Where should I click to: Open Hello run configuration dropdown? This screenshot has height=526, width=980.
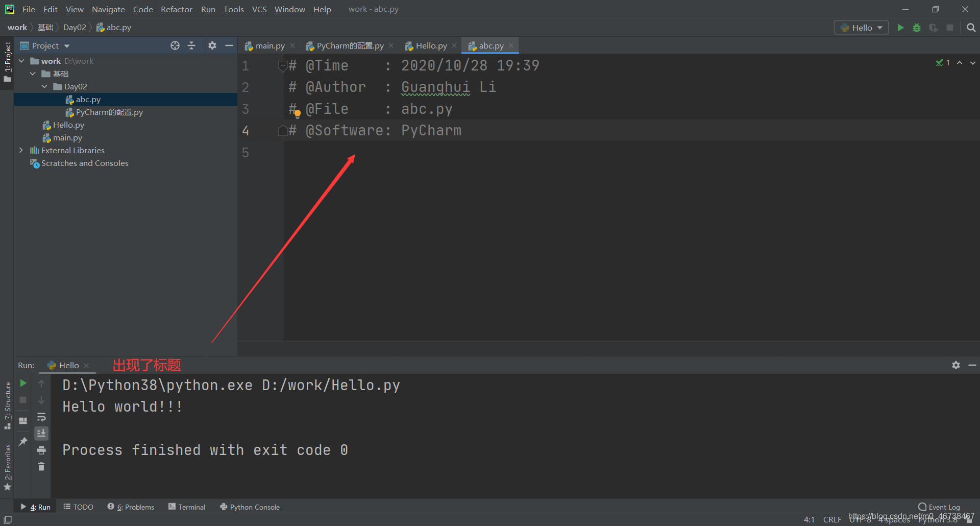pos(861,28)
